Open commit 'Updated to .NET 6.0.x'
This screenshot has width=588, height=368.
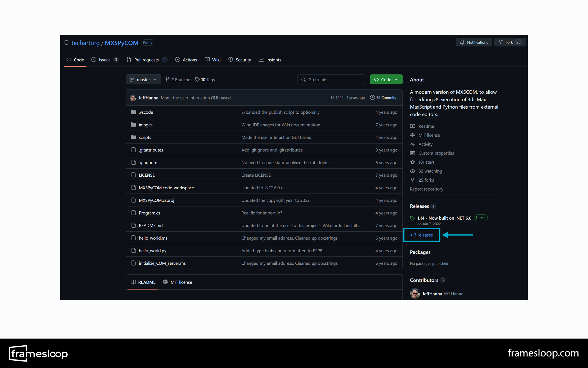click(262, 188)
